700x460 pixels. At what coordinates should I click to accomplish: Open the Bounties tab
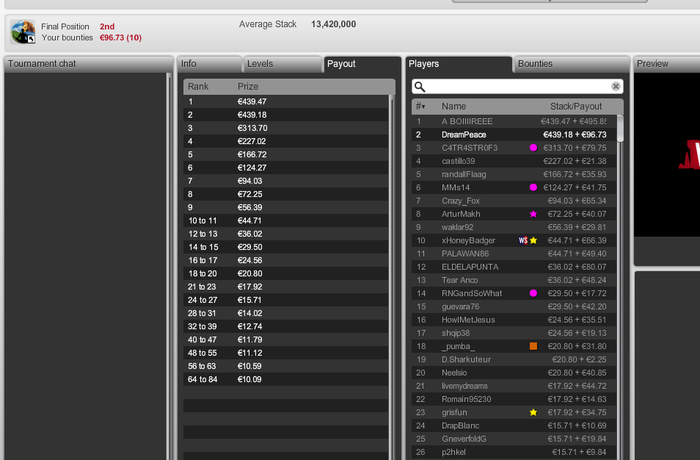pyautogui.click(x=571, y=64)
